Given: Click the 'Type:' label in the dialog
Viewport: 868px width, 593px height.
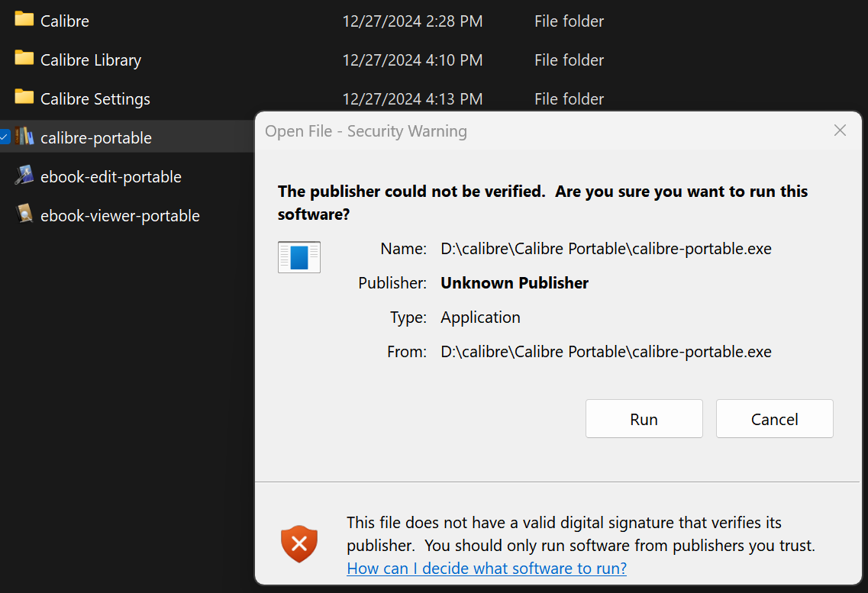Looking at the screenshot, I should pyautogui.click(x=408, y=317).
